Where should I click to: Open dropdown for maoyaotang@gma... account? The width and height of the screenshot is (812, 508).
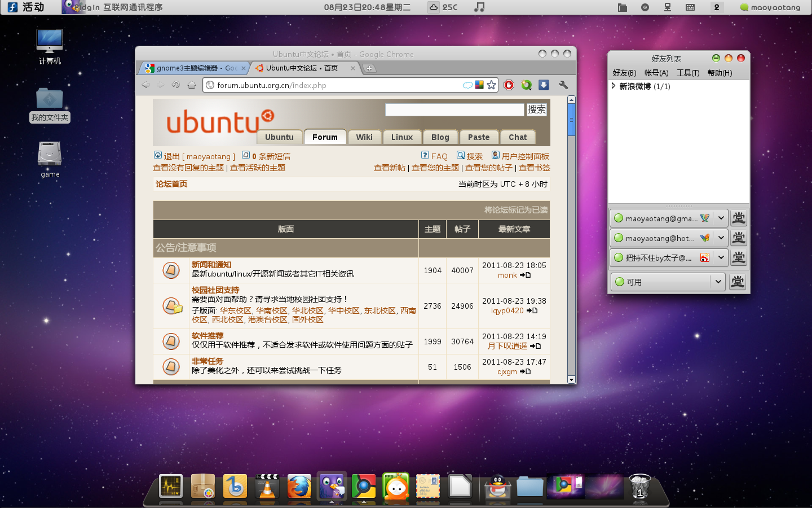(721, 218)
